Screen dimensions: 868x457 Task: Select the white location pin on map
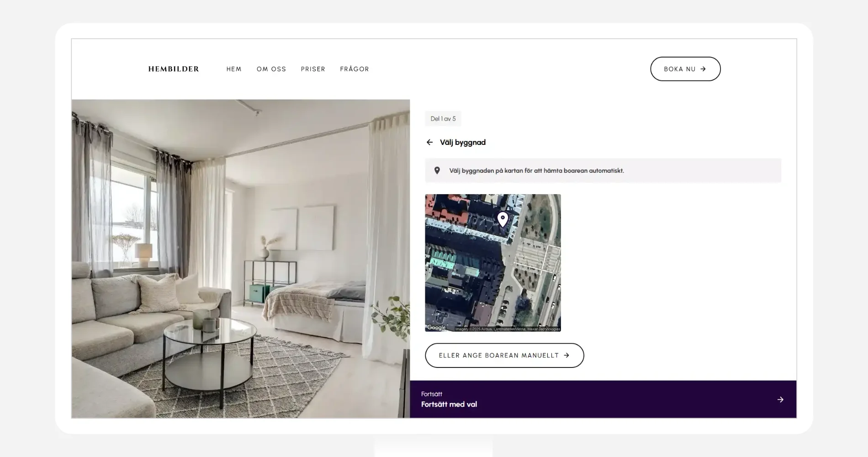pos(503,219)
